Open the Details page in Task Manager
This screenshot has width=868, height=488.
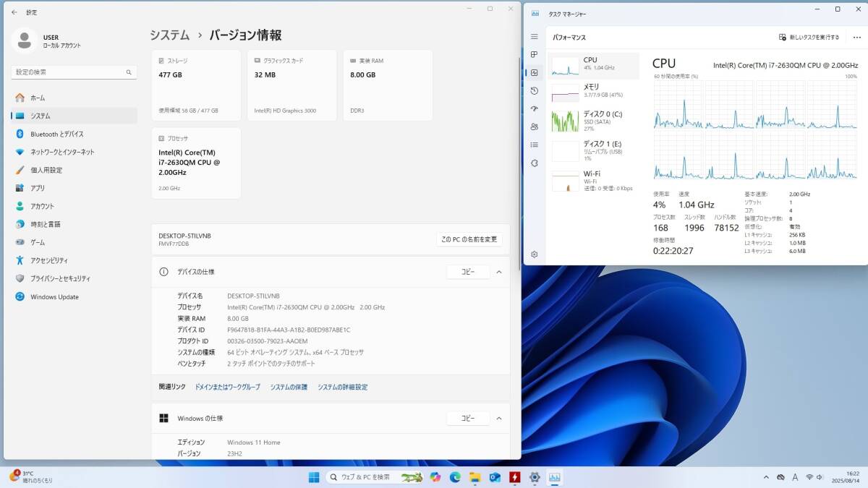(x=535, y=145)
